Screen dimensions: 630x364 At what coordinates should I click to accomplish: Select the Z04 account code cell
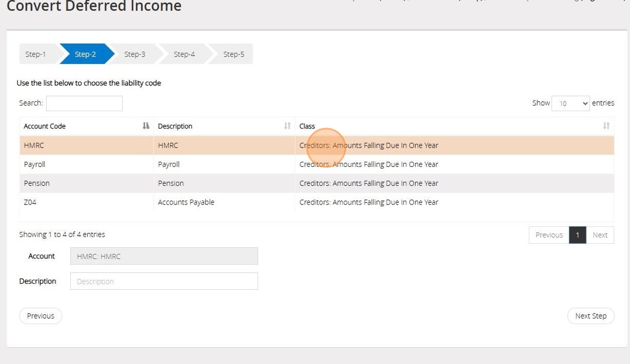point(87,202)
